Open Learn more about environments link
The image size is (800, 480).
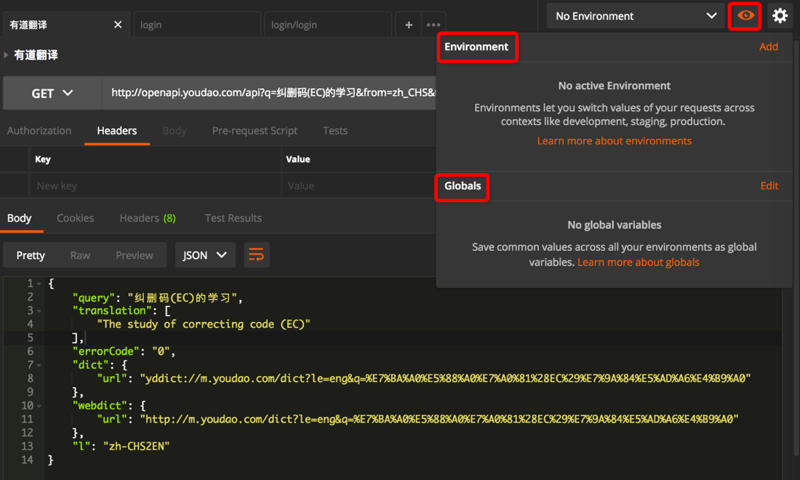(x=614, y=141)
